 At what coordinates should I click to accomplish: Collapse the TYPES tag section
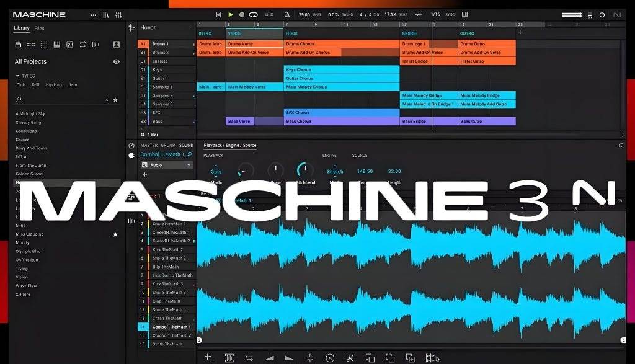click(17, 76)
